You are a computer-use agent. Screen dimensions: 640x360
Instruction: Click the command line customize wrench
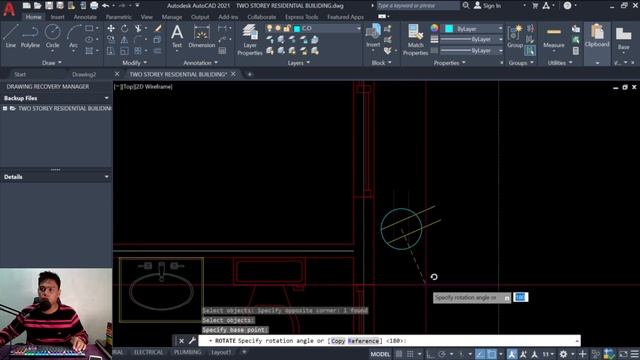point(192,340)
